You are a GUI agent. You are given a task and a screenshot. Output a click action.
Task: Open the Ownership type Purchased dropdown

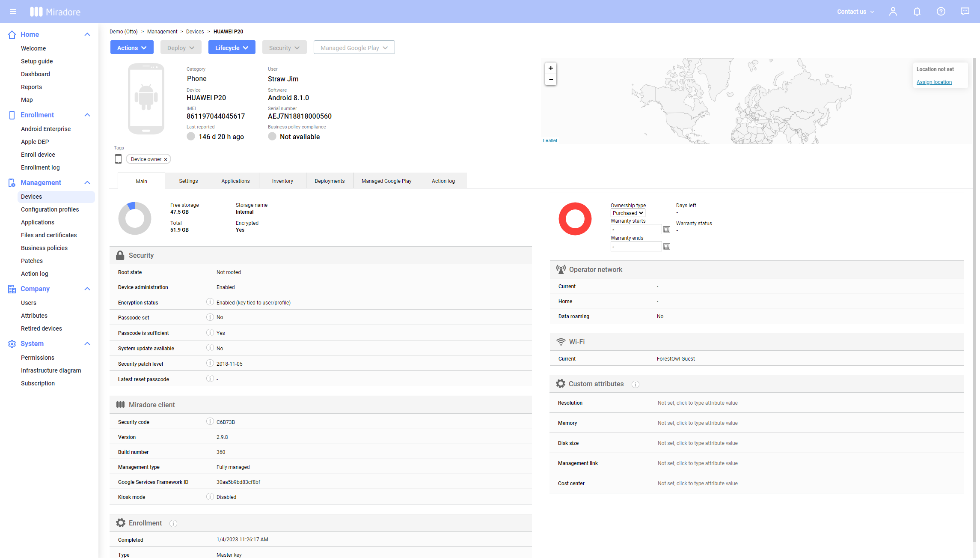[627, 213]
